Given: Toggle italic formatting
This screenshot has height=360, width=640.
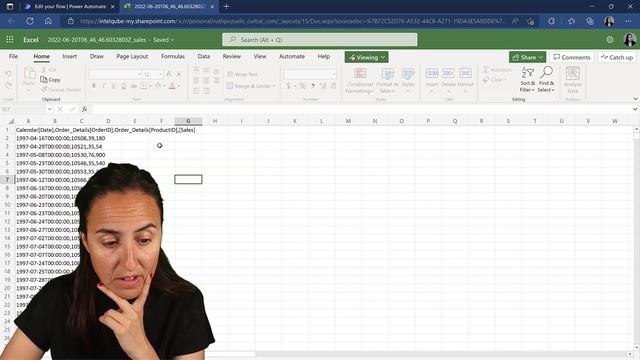Looking at the screenshot, I should [x=103, y=86].
